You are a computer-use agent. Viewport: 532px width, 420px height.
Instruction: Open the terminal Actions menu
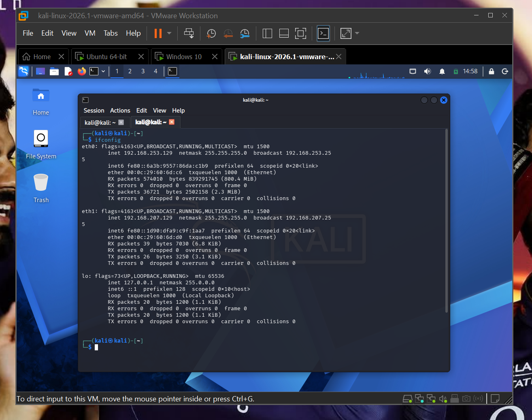[120, 111]
